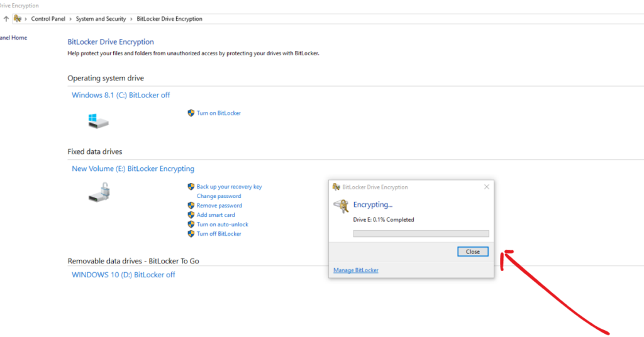Click Turn off BitLocker link
This screenshot has width=644, height=337.
[218, 234]
